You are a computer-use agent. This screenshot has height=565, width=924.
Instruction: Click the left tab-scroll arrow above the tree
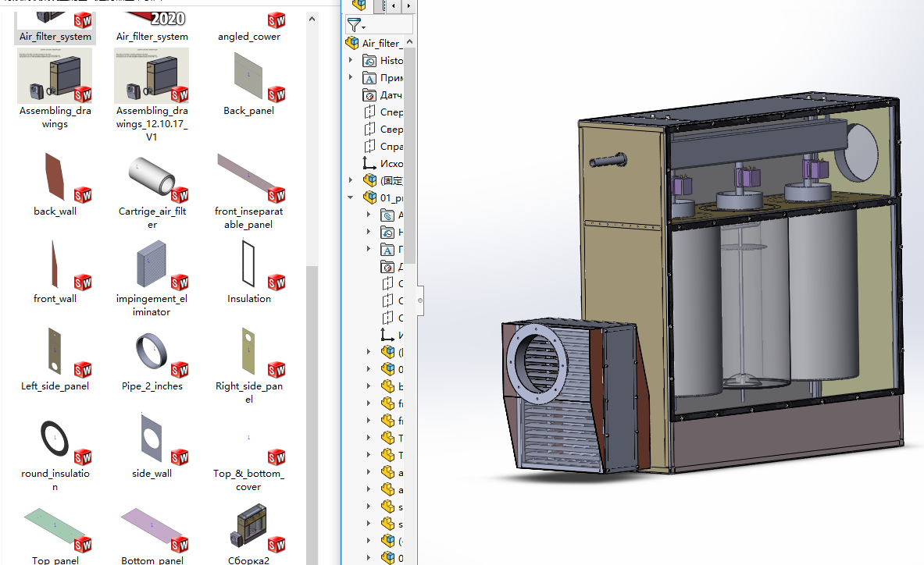(x=393, y=6)
